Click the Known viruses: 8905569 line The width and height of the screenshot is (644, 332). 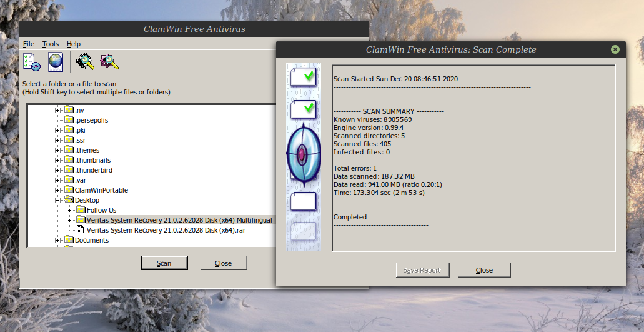[372, 119]
